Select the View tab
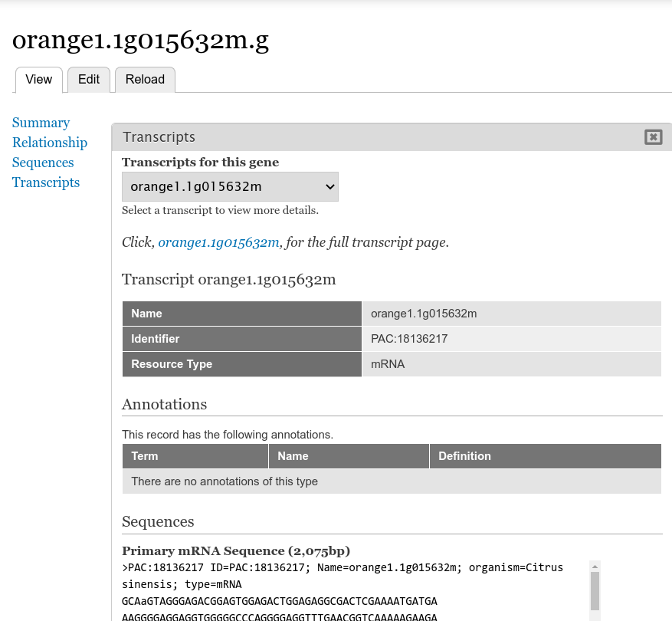Viewport: 672px width, 621px height. [x=39, y=80]
